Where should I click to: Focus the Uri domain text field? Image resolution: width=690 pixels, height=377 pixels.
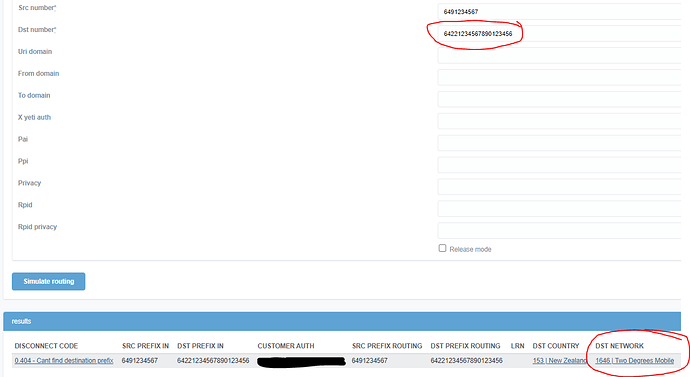(559, 55)
